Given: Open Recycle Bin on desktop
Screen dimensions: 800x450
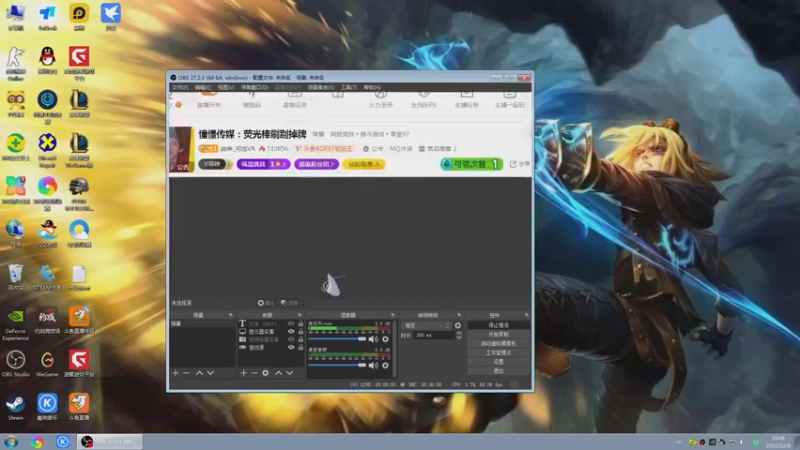Looking at the screenshot, I should tap(15, 277).
